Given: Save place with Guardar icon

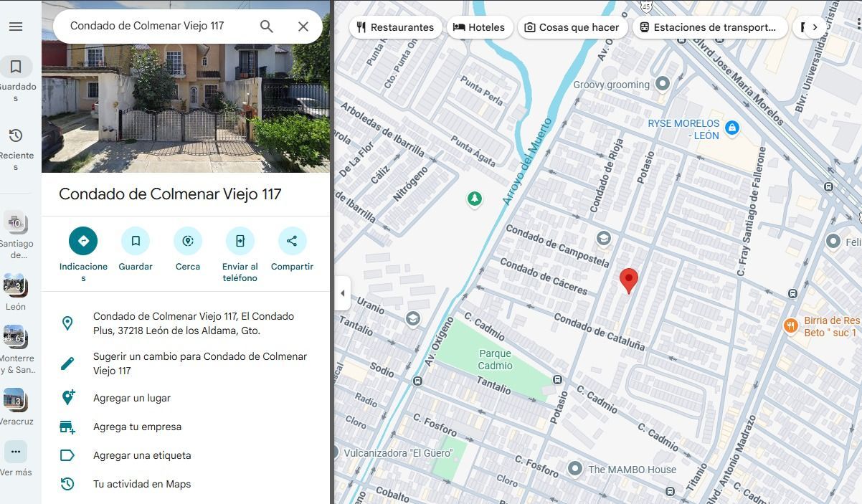Looking at the screenshot, I should [136, 241].
